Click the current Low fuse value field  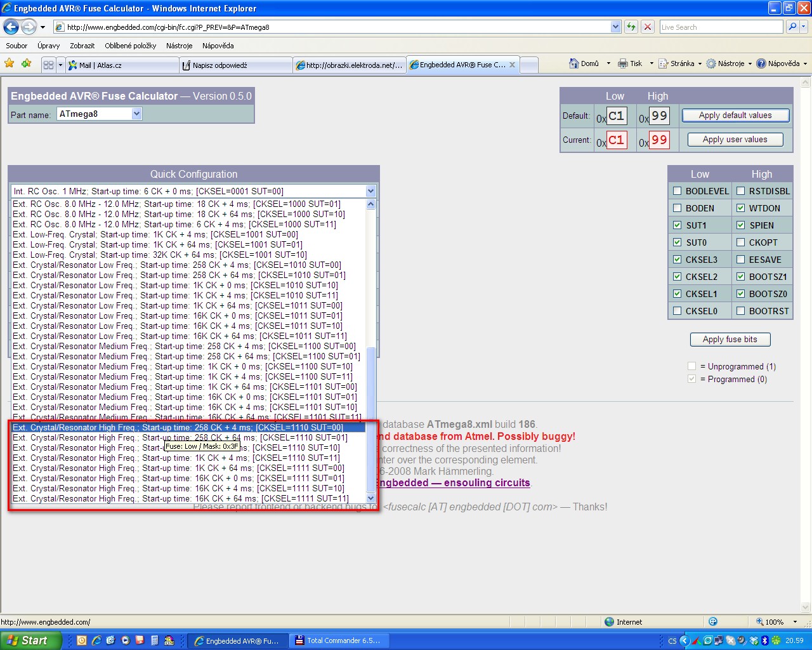[616, 140]
